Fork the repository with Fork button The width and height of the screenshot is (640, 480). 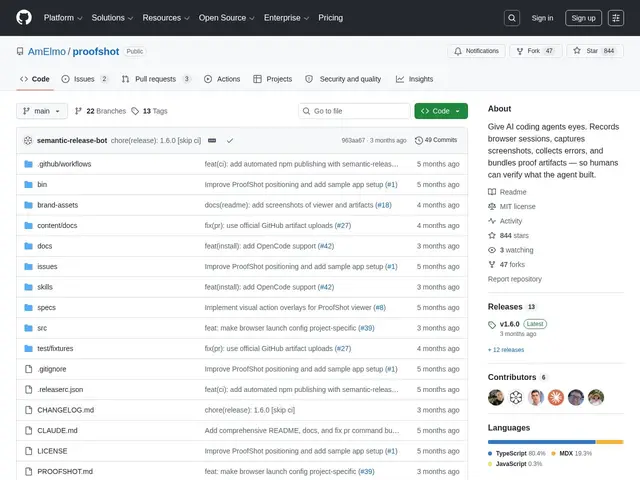[536, 51]
